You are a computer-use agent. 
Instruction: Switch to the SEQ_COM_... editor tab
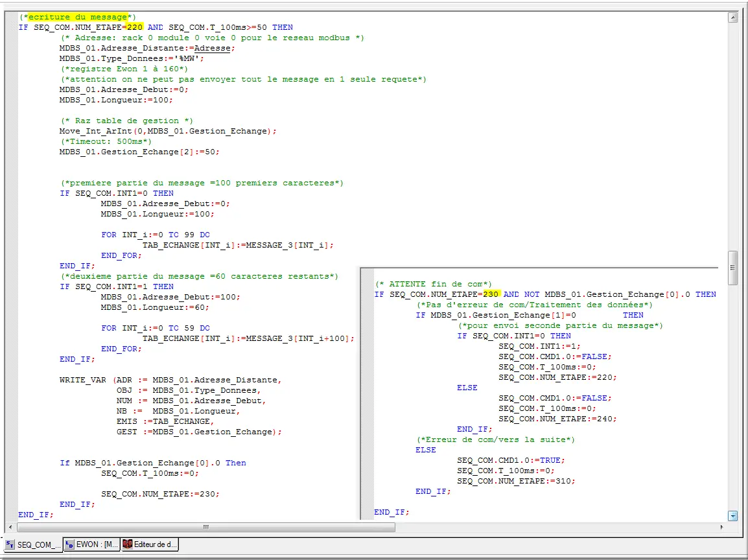pos(33,544)
